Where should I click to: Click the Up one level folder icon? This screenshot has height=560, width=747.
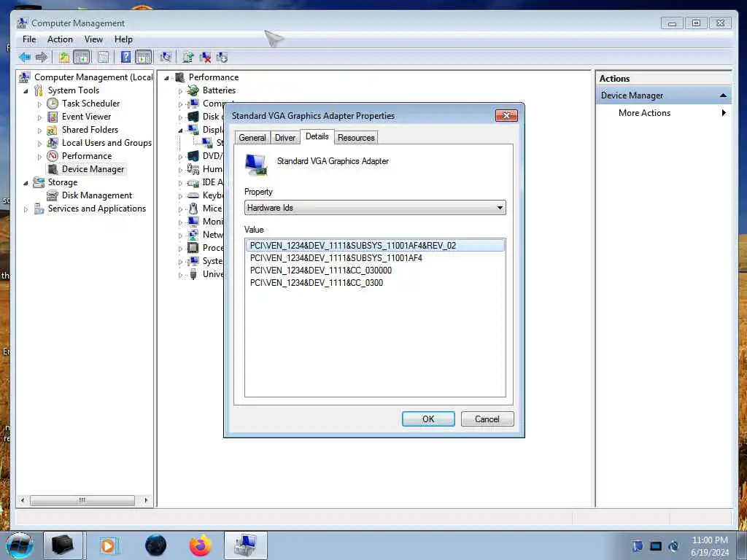(64, 58)
